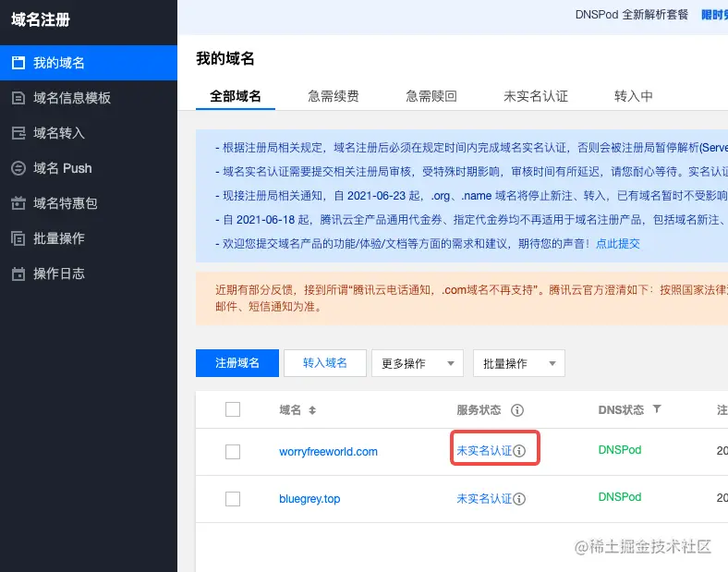The width and height of the screenshot is (728, 572).
Task: Switch to 急需续费 tab
Action: (334, 96)
